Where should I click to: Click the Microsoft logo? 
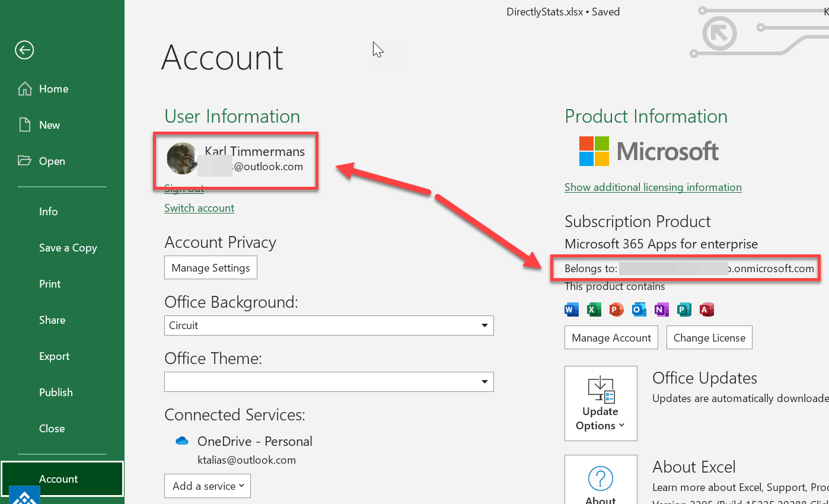pyautogui.click(x=649, y=151)
